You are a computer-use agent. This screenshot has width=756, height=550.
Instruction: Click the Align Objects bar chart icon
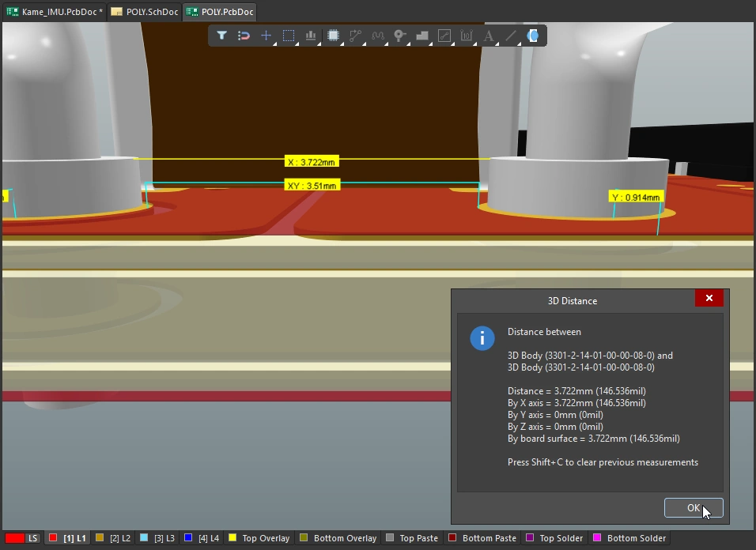click(x=311, y=36)
